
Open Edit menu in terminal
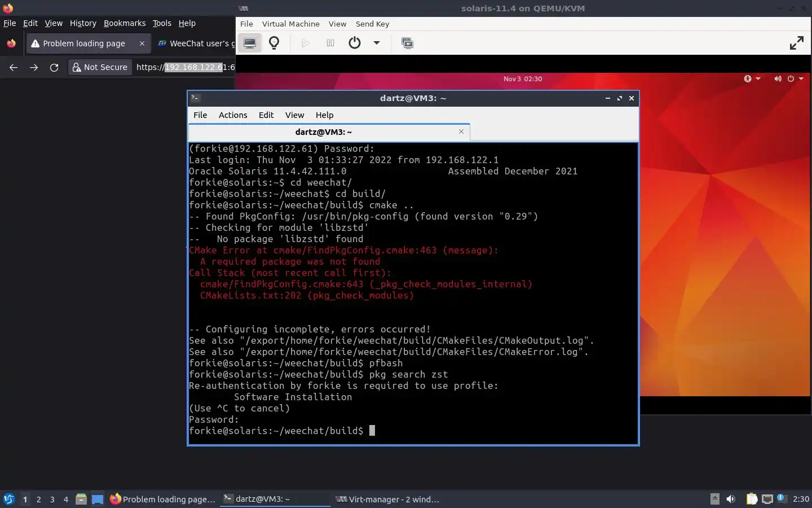click(x=266, y=115)
